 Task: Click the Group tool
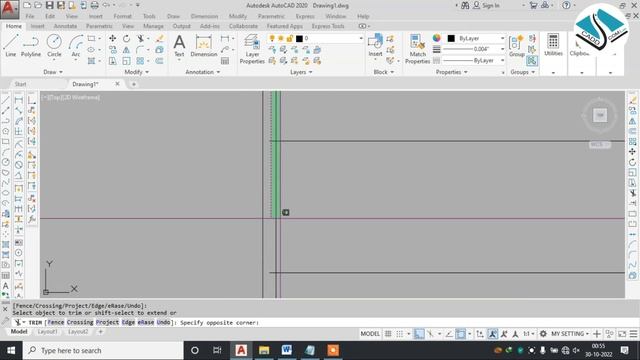click(x=516, y=45)
